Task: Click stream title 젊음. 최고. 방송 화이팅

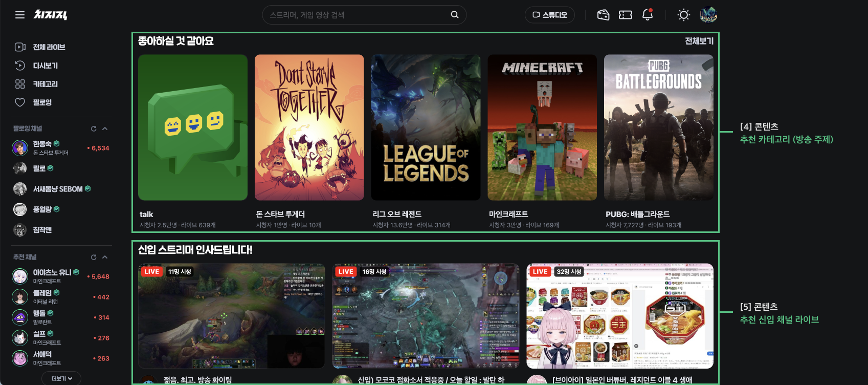Action: coord(197,380)
